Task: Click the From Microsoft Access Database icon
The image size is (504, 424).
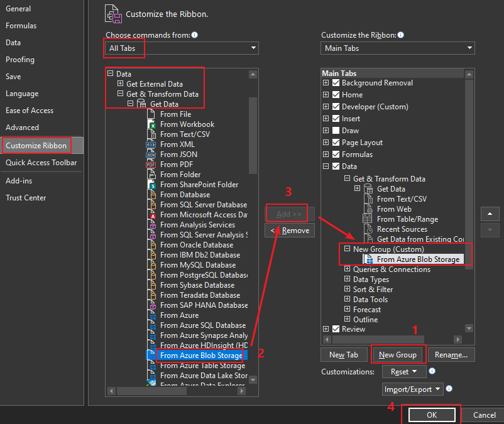Action: (x=151, y=215)
